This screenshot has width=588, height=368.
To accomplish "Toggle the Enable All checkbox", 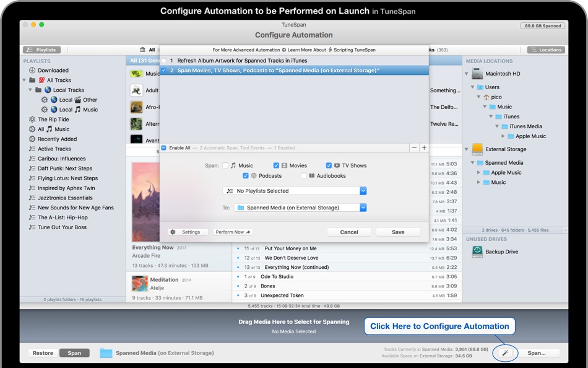I will pyautogui.click(x=164, y=148).
